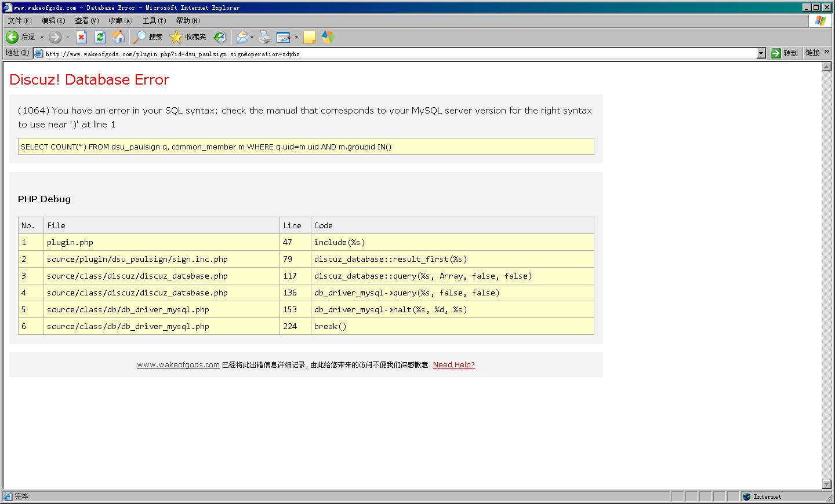The width and height of the screenshot is (835, 504).
Task: Click the line number 136 cell
Action: [x=295, y=293]
